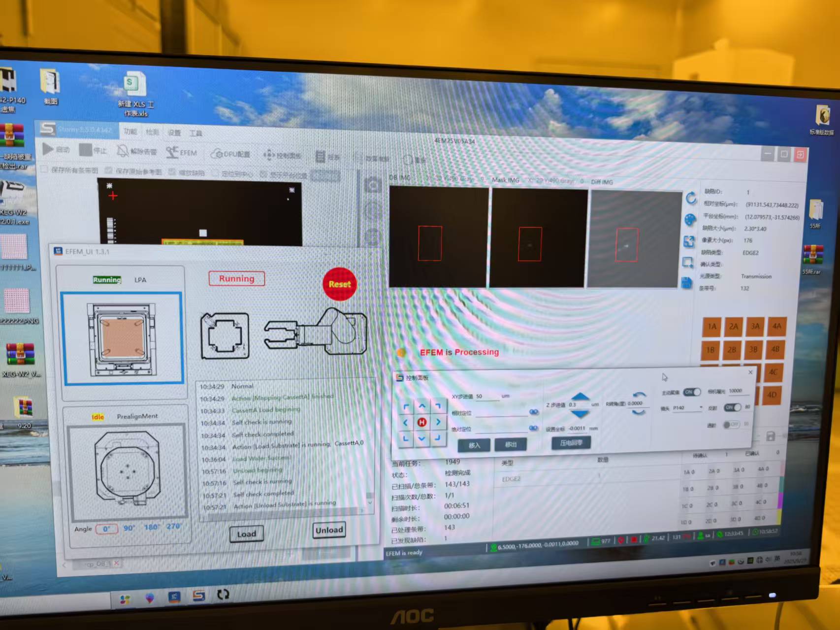Open the EFEM robot arm toolbar icon
The height and width of the screenshot is (630, 840).
pyautogui.click(x=172, y=153)
